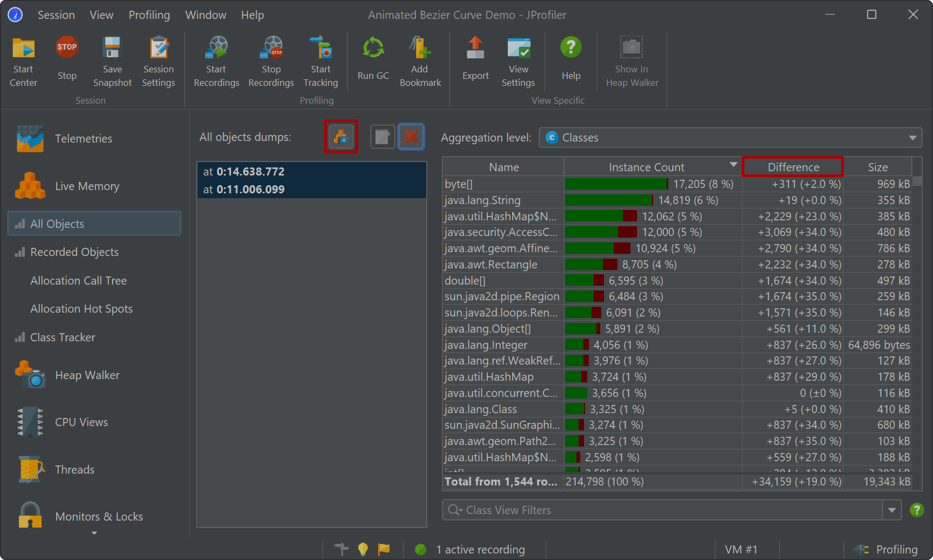933x560 pixels.
Task: Select the double[] row
Action: tap(677, 281)
